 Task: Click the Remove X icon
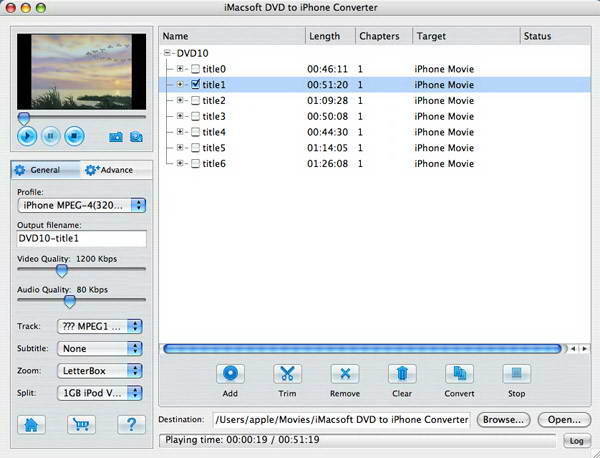click(x=345, y=374)
